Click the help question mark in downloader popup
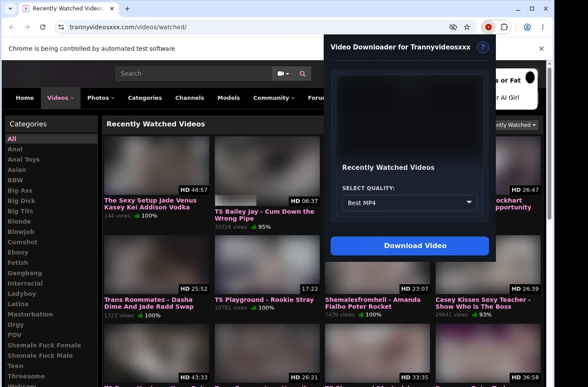The image size is (588, 387). (483, 47)
